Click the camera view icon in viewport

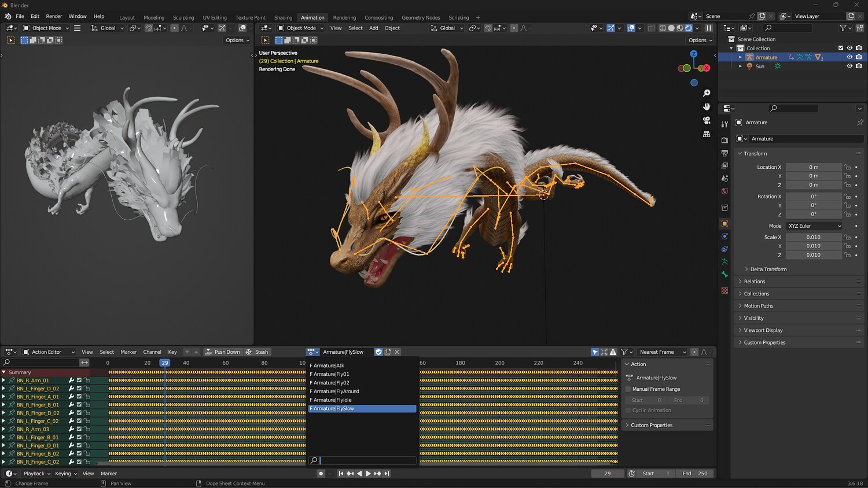tap(707, 120)
